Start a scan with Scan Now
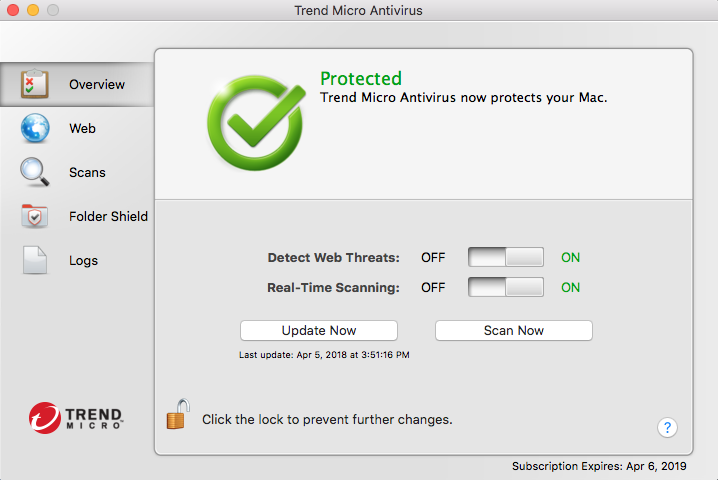This screenshot has width=718, height=480. 514,330
